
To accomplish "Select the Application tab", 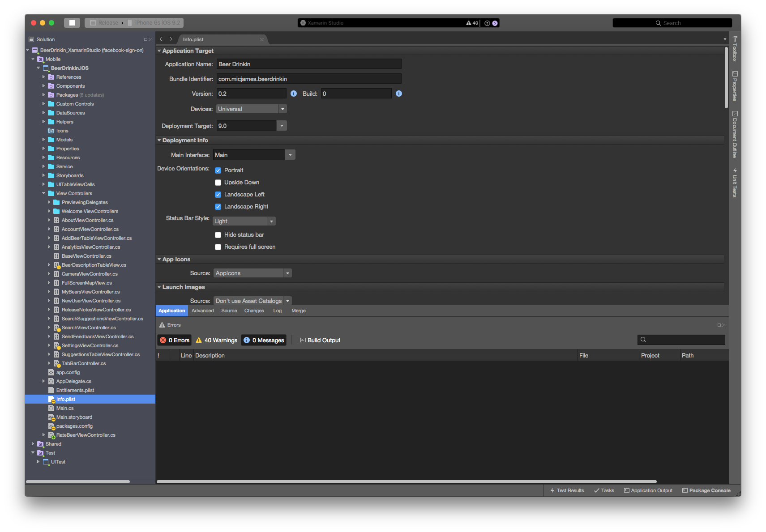I will pos(171,311).
